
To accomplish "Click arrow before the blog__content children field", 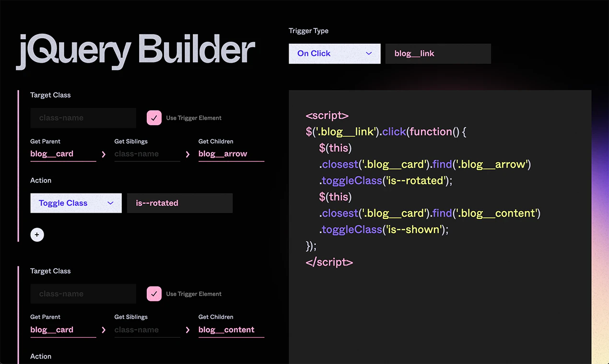I will click(187, 330).
